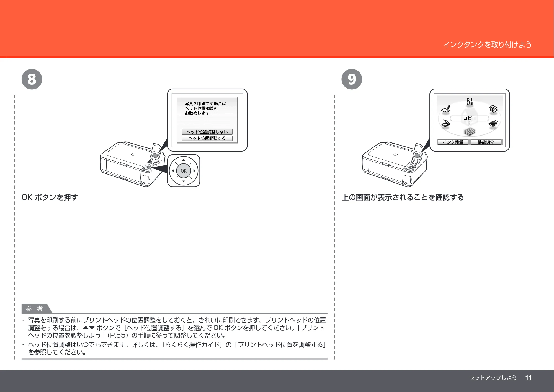554x392 pixels.
Task: Click the instruction text OK ボタンを押す
Action: coord(50,197)
